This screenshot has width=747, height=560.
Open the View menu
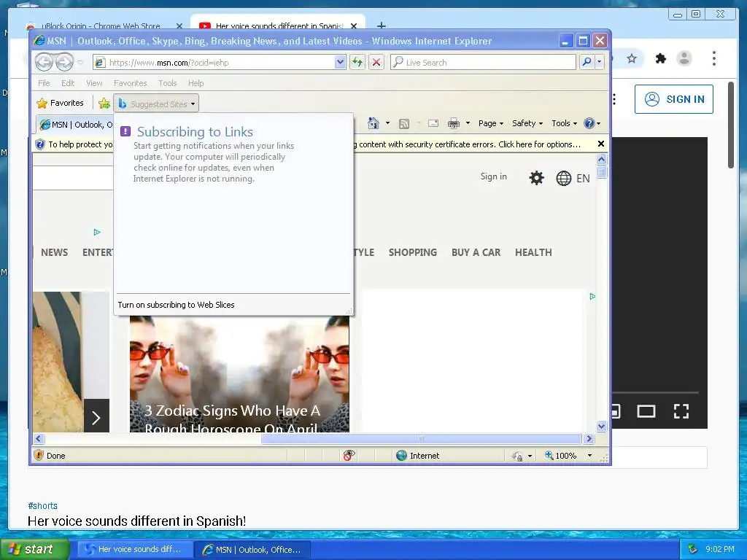[94, 83]
